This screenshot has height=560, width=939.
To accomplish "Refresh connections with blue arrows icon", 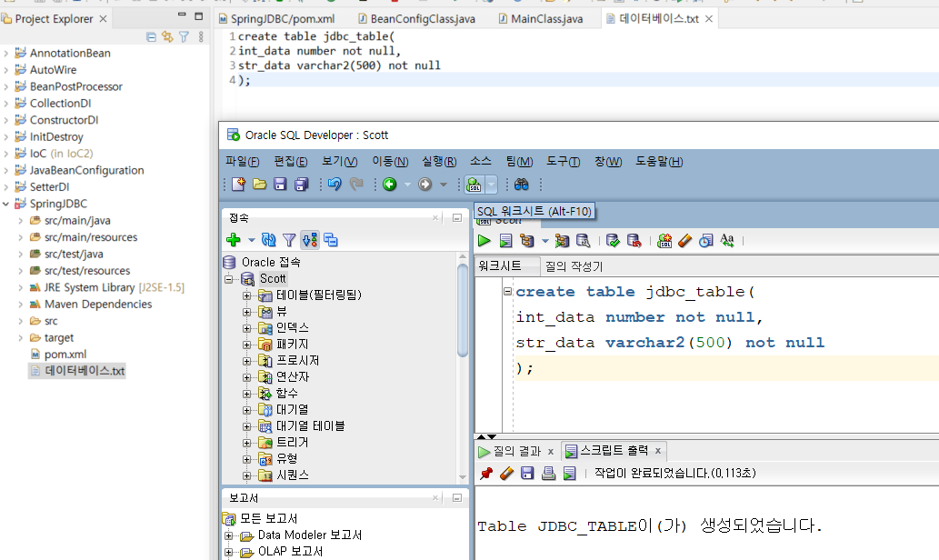I will coord(269,240).
